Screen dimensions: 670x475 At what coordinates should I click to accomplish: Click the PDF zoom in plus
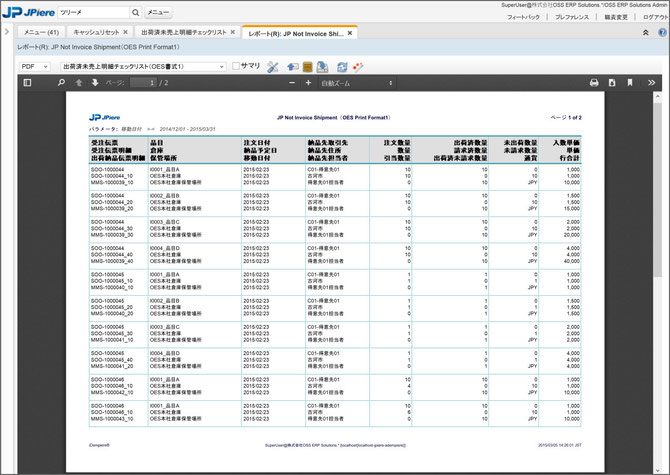point(308,83)
